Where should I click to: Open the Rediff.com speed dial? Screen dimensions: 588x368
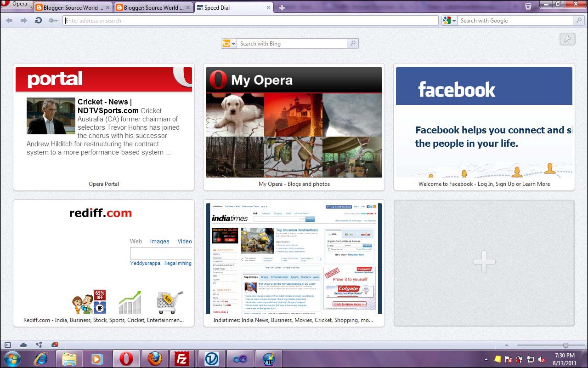tap(104, 263)
